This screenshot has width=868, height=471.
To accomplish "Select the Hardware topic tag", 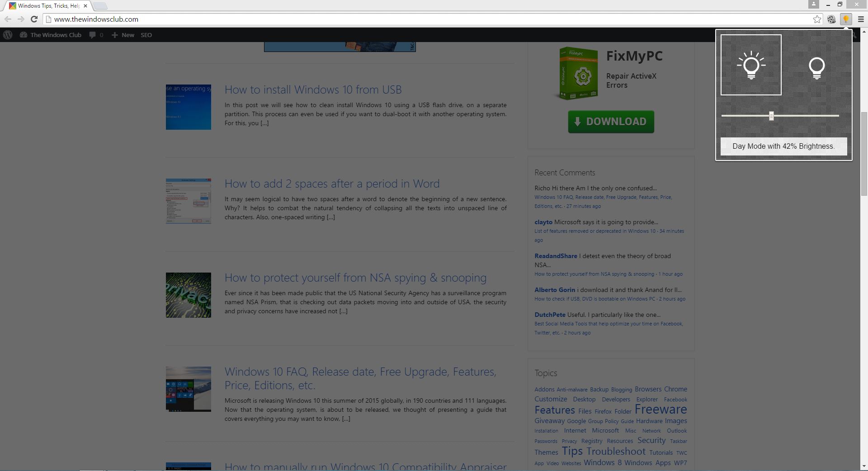I will tap(649, 421).
